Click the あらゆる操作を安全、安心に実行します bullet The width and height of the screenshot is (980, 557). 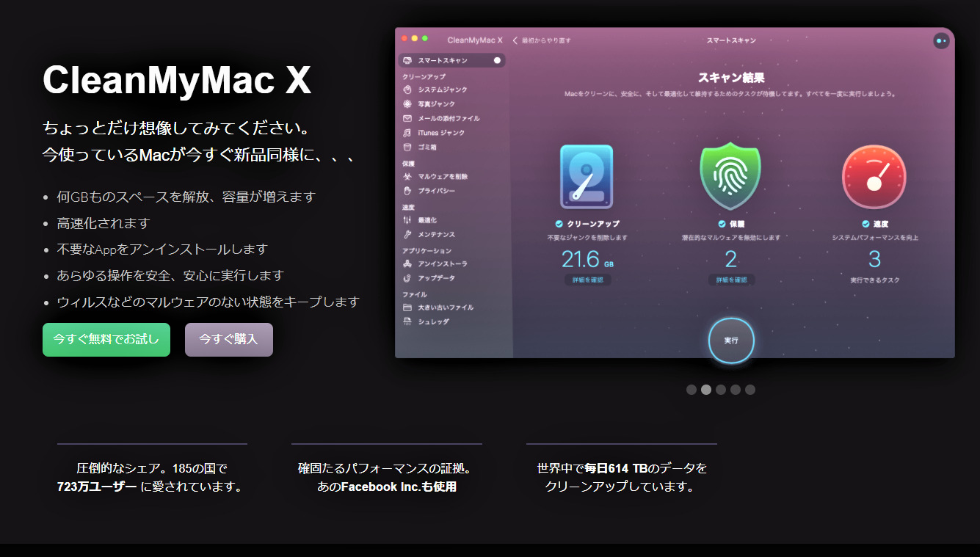click(x=170, y=276)
